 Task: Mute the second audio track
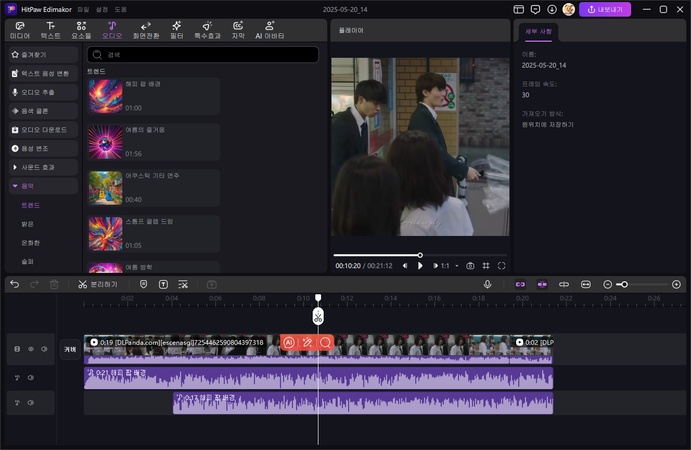(x=30, y=403)
